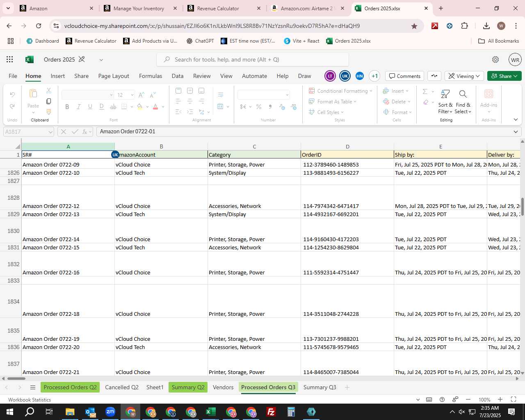Open Settings gear in Excel header
525x420 pixels.
coord(495,59)
